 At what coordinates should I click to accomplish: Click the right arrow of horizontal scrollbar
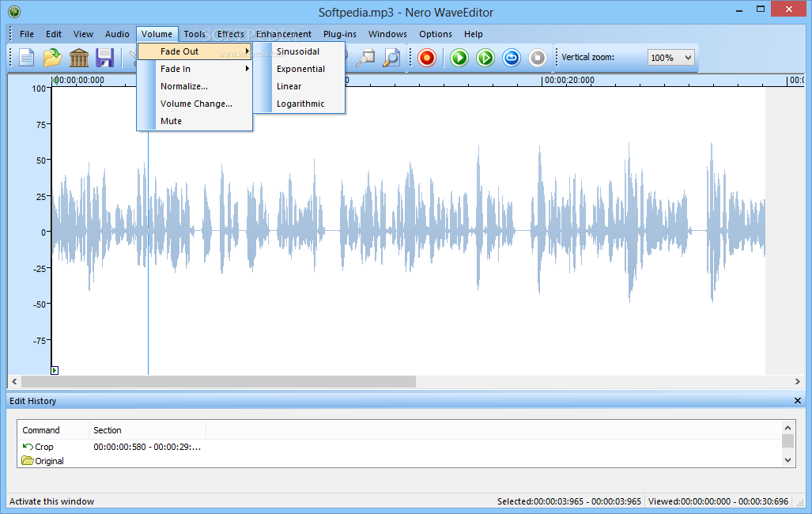pyautogui.click(x=798, y=381)
